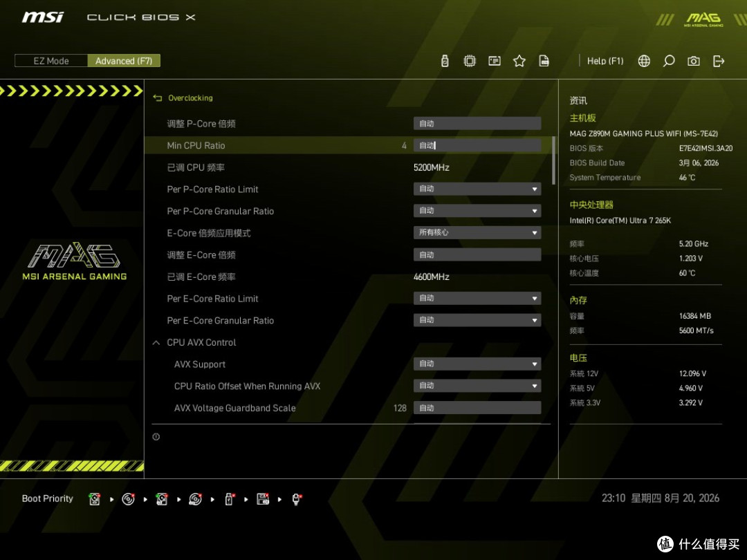
Task: Click the Min CPU Ratio input field
Action: [x=477, y=146]
